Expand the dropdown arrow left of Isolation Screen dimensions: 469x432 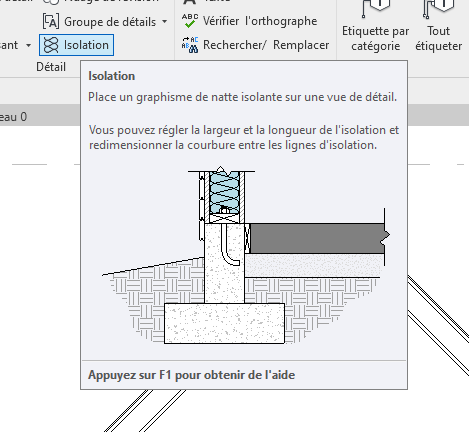coord(28,45)
